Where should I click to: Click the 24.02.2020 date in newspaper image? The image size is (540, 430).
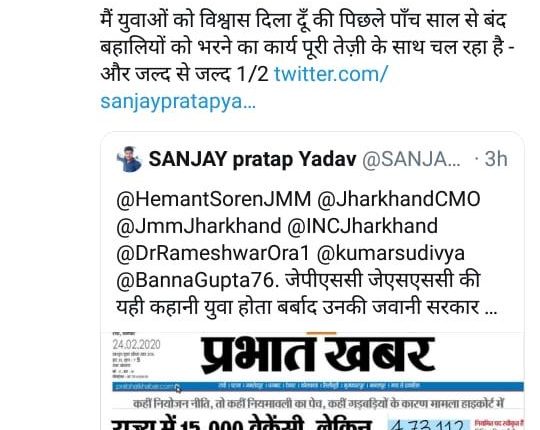[x=136, y=345]
